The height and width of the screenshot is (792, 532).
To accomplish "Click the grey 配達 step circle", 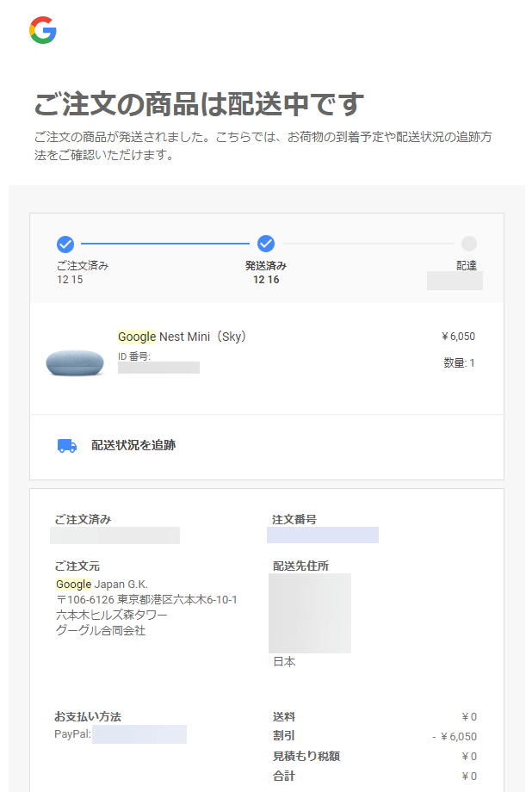I will pyautogui.click(x=469, y=244).
